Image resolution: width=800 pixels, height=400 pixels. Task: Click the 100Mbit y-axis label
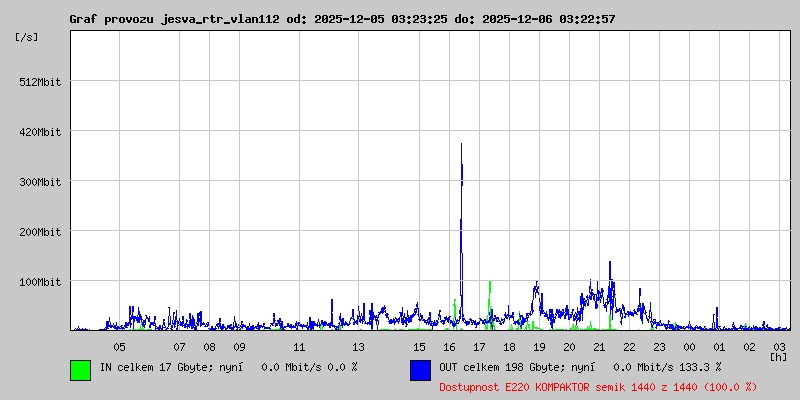coord(40,282)
